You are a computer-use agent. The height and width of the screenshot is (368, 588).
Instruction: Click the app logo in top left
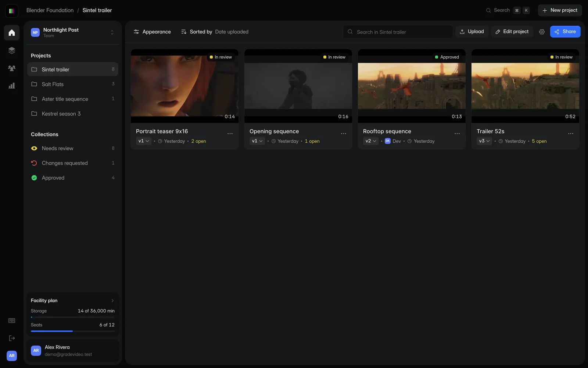click(12, 11)
